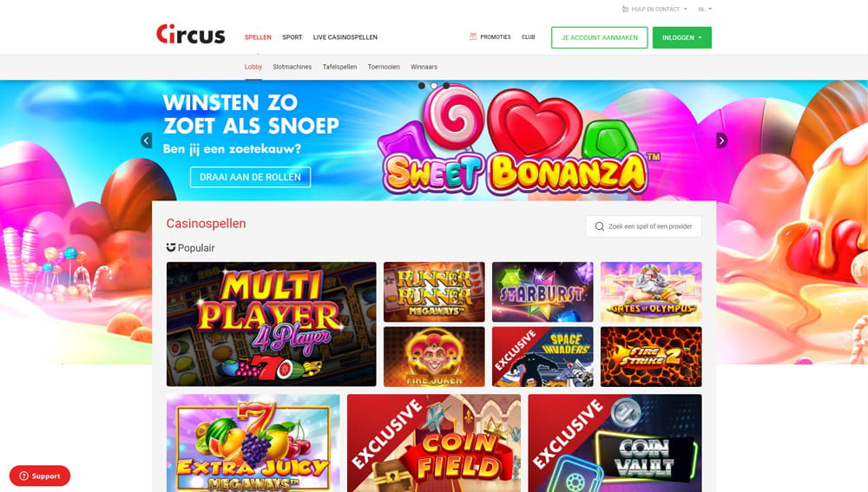Click Je Account Aanmaken button
Viewport: 868px width, 492px height.
(x=599, y=37)
